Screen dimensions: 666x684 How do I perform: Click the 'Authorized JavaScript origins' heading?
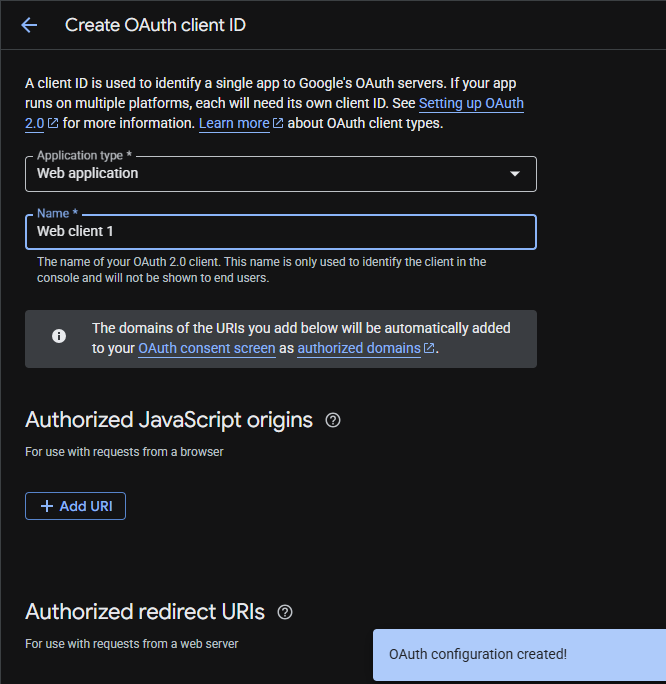coord(169,420)
